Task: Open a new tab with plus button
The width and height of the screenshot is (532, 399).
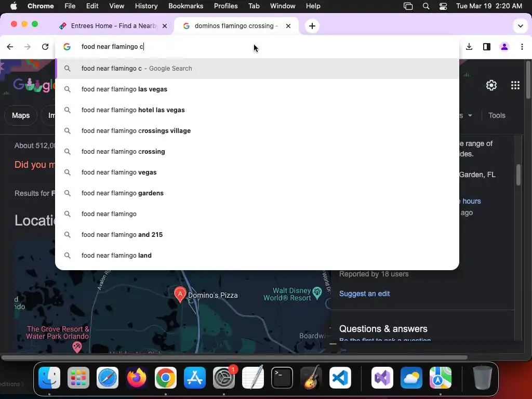Action: point(312,26)
